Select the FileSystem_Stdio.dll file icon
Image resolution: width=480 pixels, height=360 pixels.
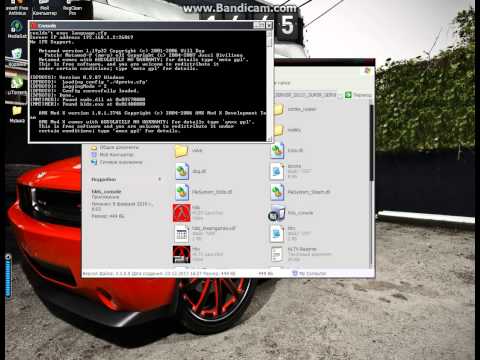[182, 192]
